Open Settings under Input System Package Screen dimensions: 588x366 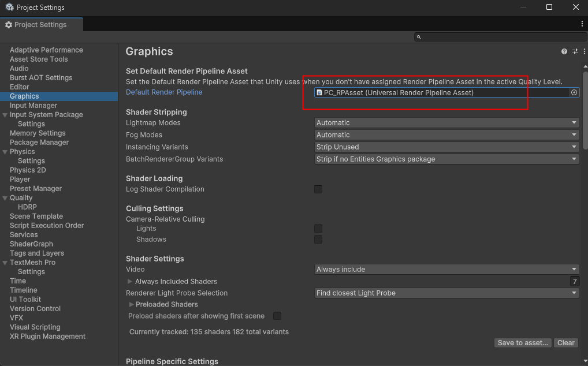pyautogui.click(x=31, y=124)
